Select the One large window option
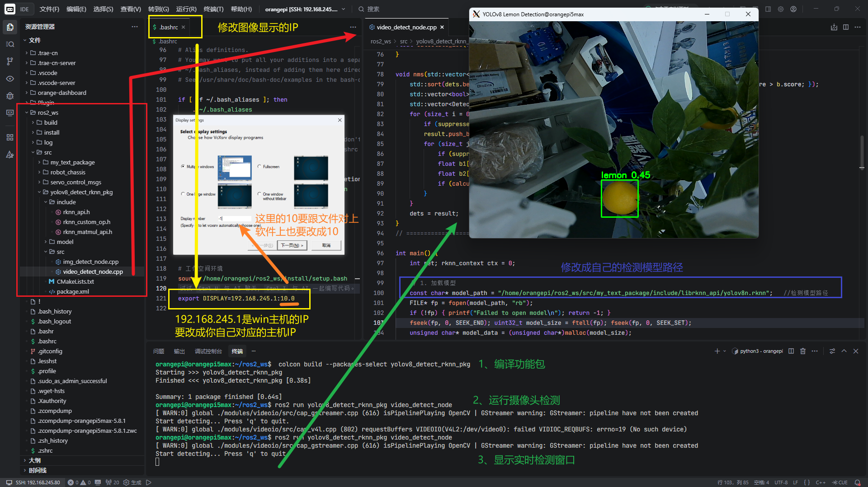 [x=183, y=194]
